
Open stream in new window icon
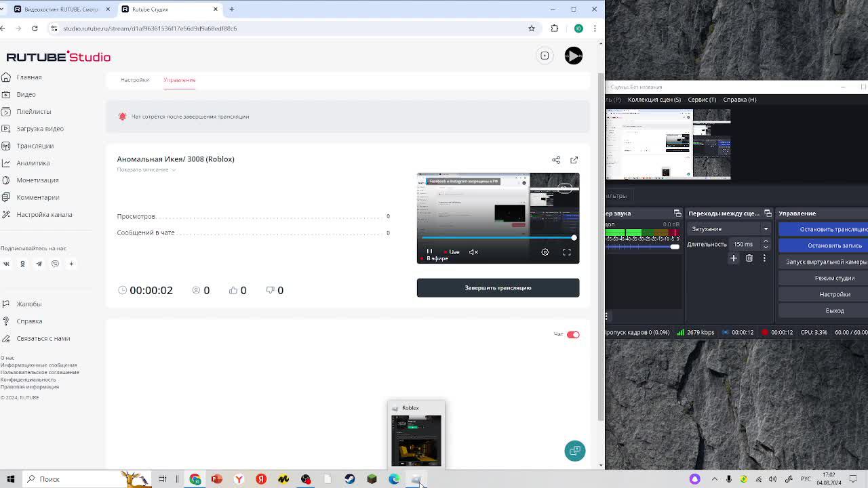(574, 160)
